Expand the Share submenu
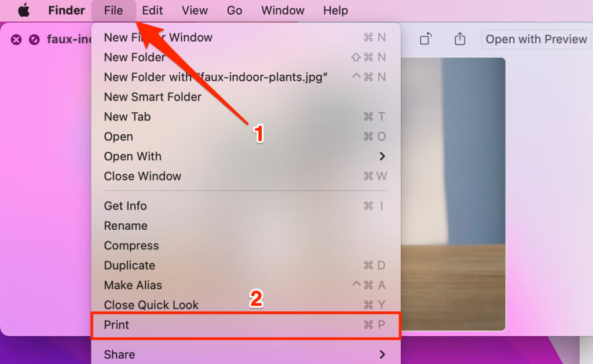 click(246, 354)
